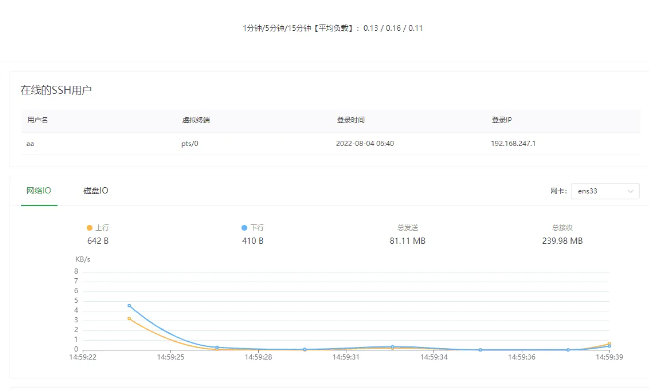Click the 登录IP column header
656x390 pixels.
(x=502, y=120)
